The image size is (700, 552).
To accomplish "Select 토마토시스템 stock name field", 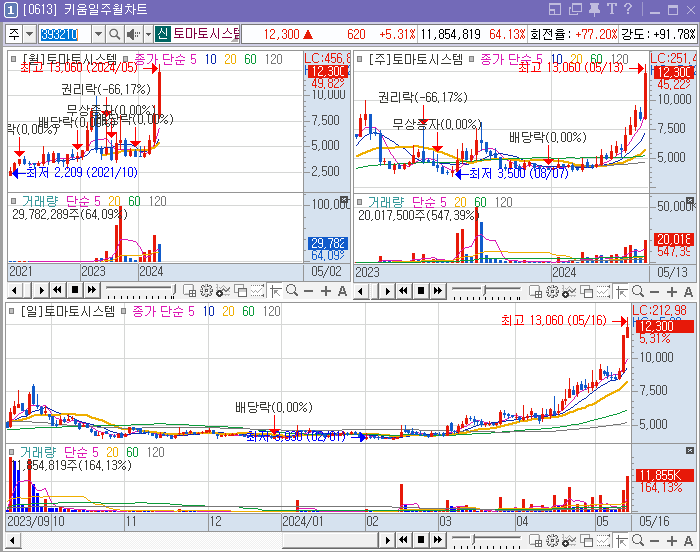I will [x=206, y=34].
